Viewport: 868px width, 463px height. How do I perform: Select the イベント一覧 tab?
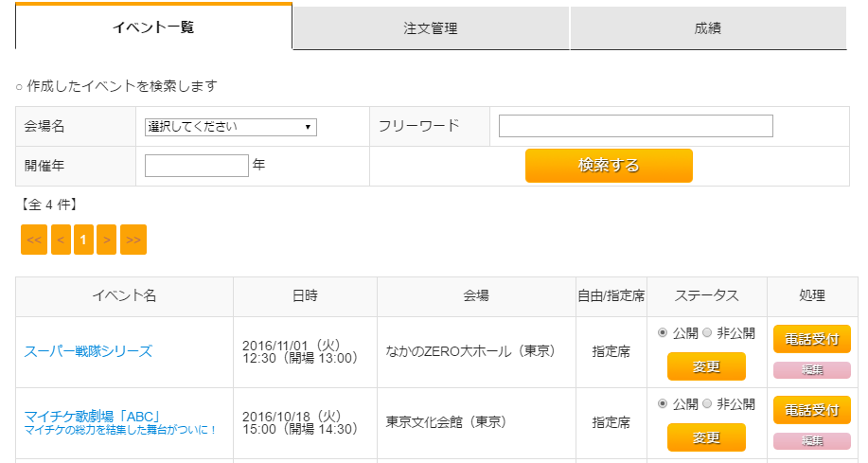point(153,27)
